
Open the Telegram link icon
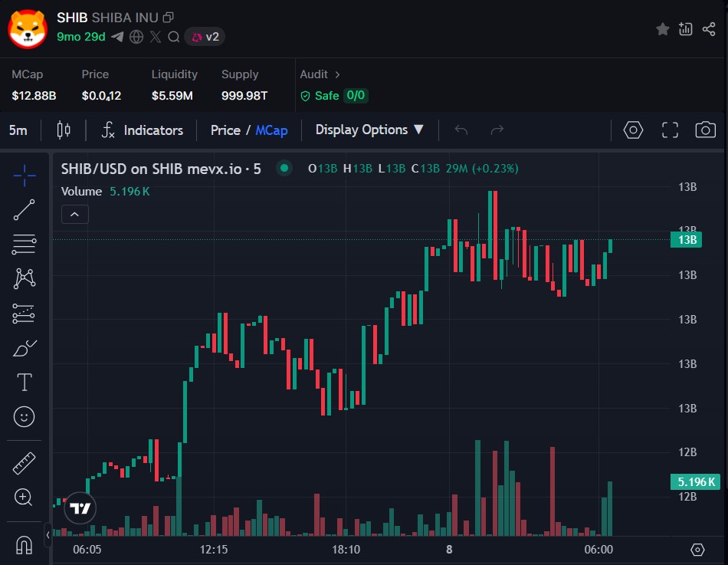click(117, 37)
